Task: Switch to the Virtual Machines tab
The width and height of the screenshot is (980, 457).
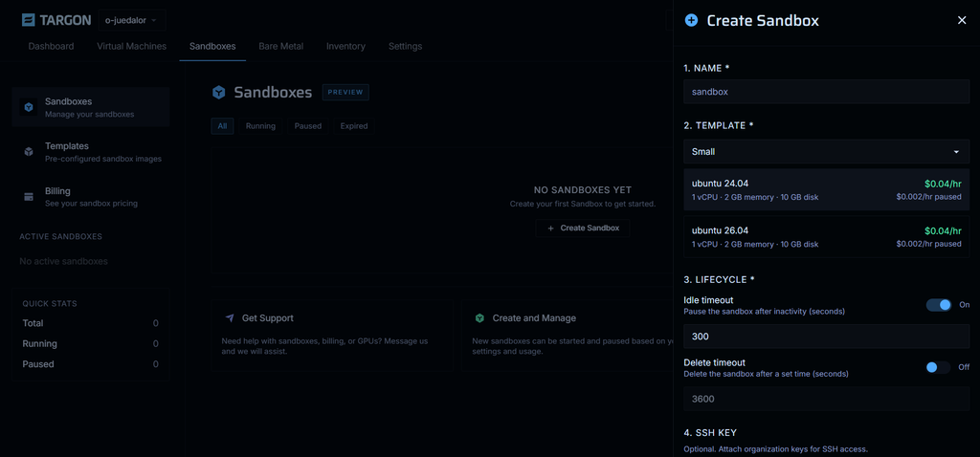Action: pyautogui.click(x=131, y=46)
